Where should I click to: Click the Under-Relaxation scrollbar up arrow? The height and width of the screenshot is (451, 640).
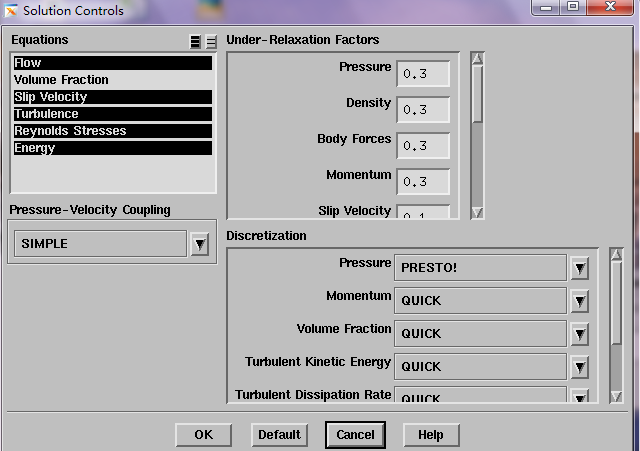[477, 58]
